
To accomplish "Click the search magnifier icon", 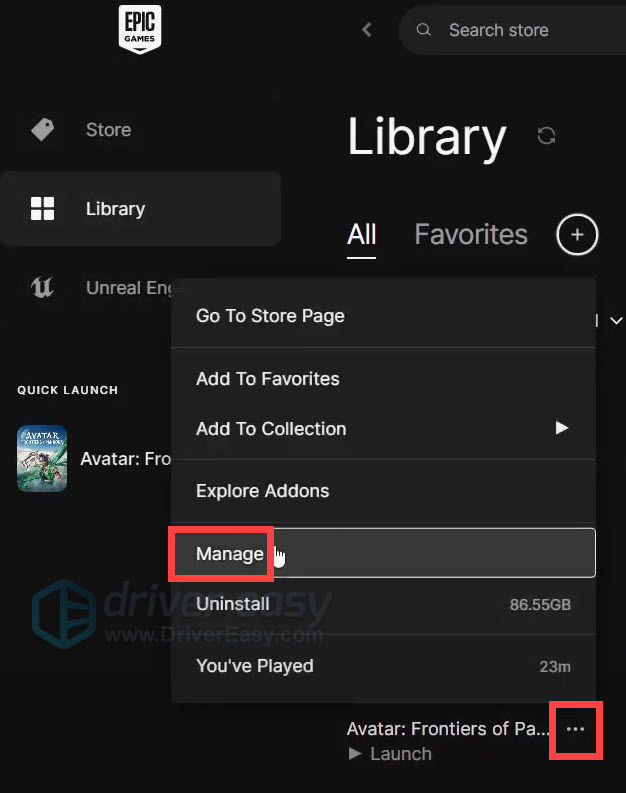I will (424, 30).
